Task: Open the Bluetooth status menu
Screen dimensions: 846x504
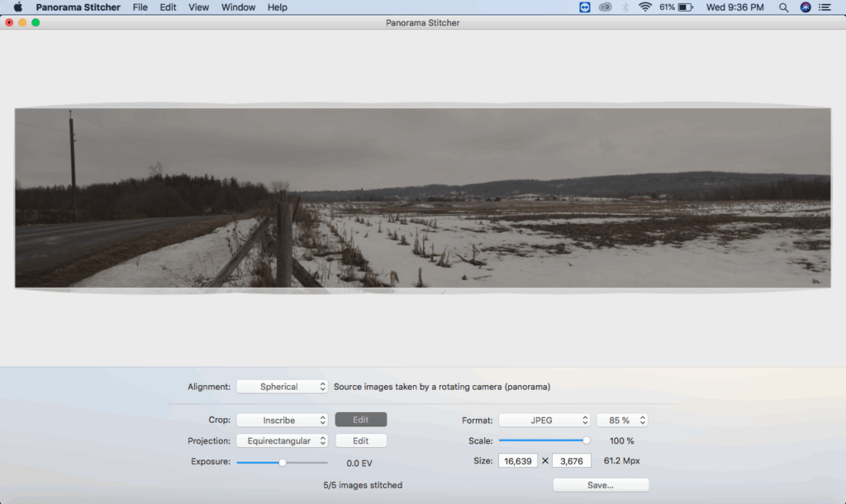Action: 625,7
